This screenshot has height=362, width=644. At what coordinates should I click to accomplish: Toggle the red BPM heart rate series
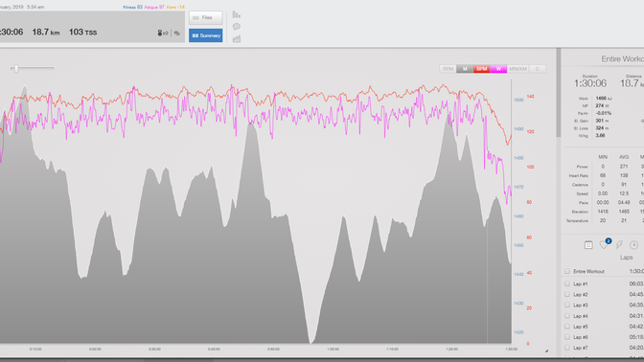point(482,69)
